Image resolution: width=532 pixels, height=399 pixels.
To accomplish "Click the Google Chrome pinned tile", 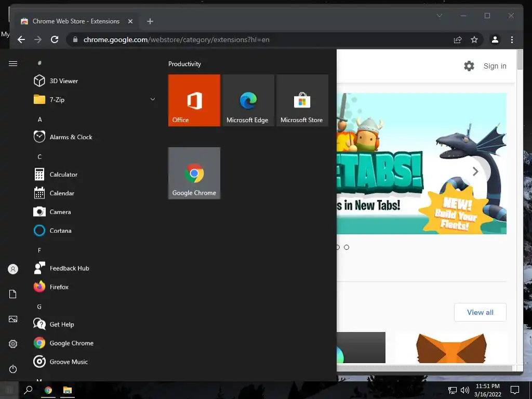I will 194,173.
